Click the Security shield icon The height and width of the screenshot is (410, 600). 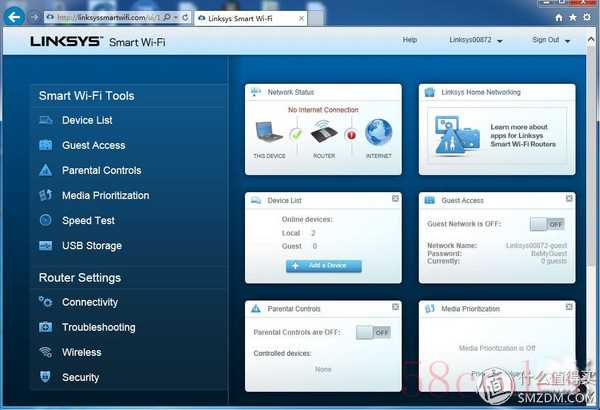(x=45, y=377)
